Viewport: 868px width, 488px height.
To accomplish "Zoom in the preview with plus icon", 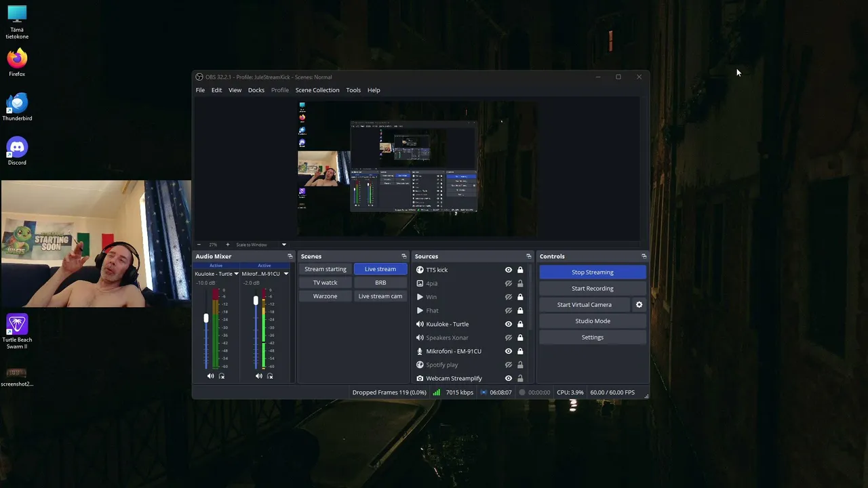I will 227,245.
